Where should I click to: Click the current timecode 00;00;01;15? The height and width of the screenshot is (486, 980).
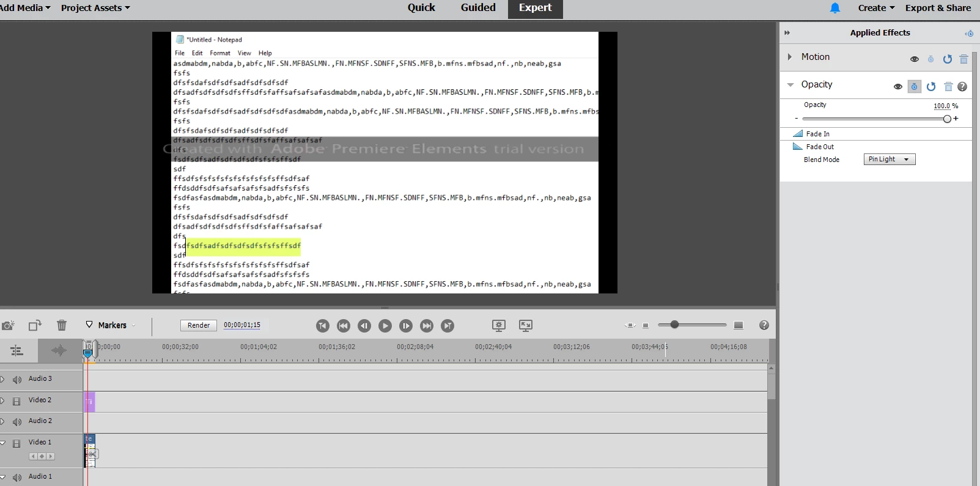[x=242, y=325]
